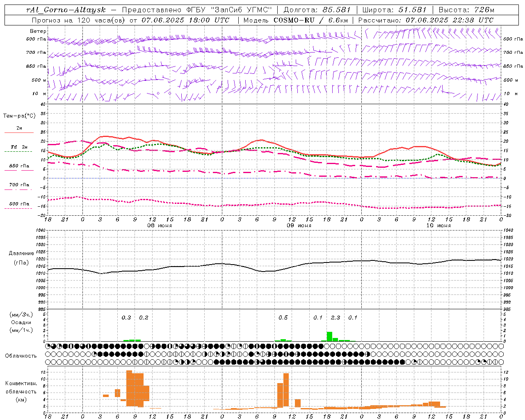Viewport: 525px width, 420px height.
Task: Click the Конвективн. облачность label
Action: (x=21, y=388)
